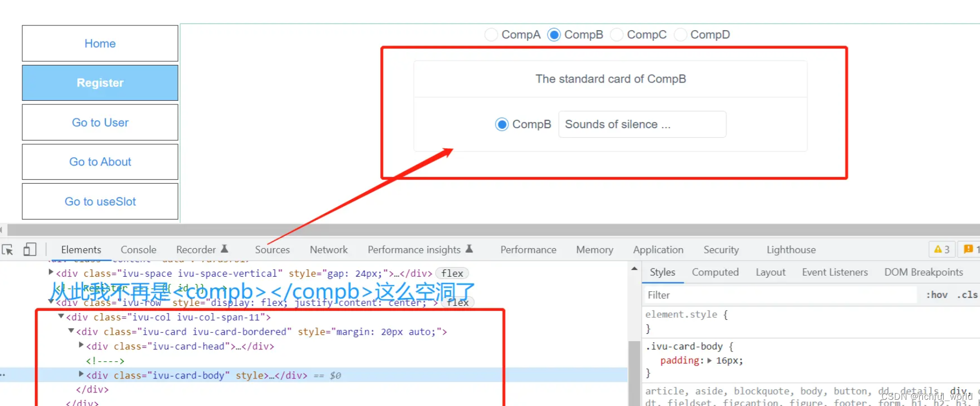The width and height of the screenshot is (980, 406).
Task: Click the ellipsis beside the selected DOM row
Action: click(x=3, y=375)
